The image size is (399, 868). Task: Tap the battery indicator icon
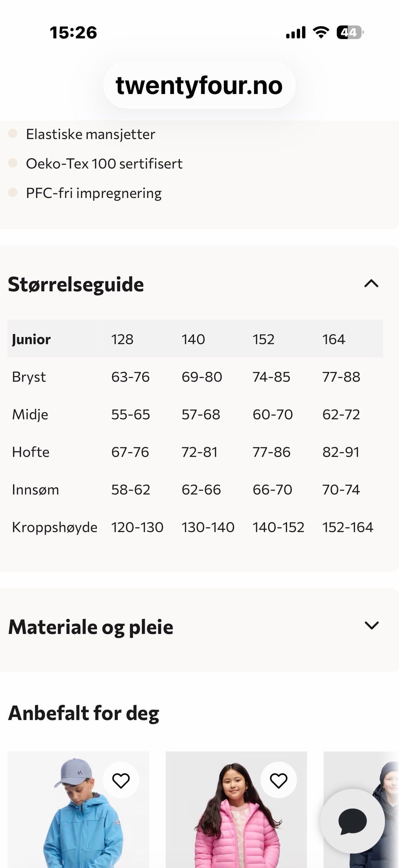coord(350,32)
